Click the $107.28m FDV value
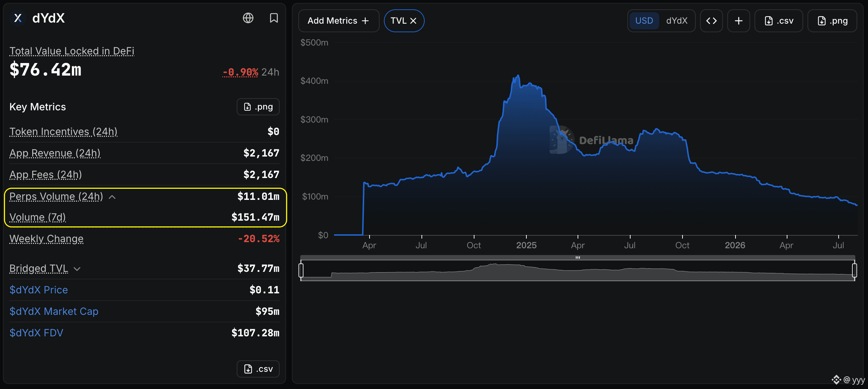This screenshot has width=868, height=389. (x=255, y=333)
